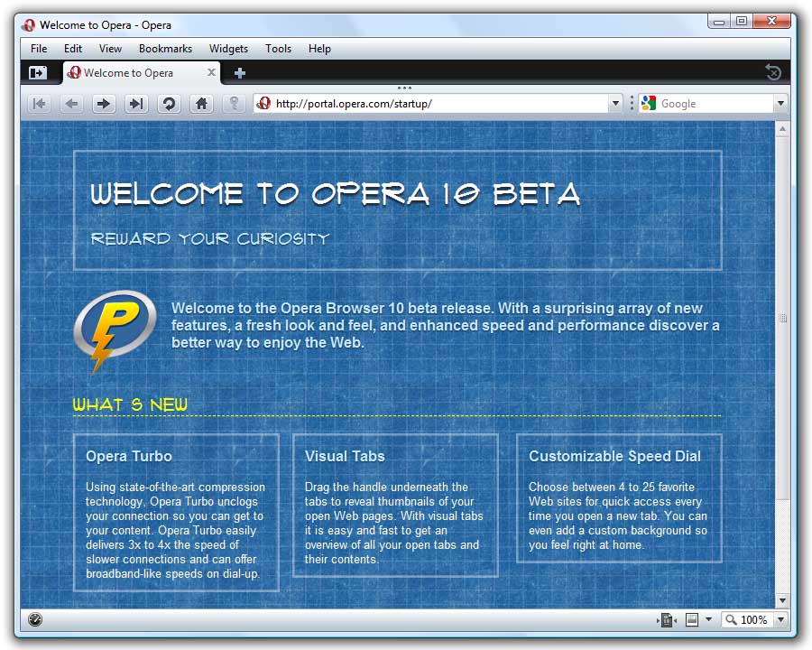The height and width of the screenshot is (650, 812).
Task: Toggle show images button in status bar
Action: [692, 619]
